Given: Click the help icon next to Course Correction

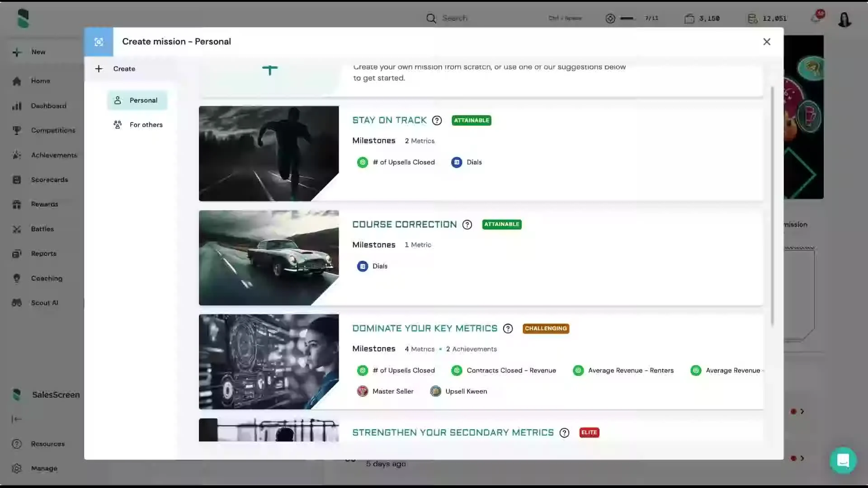Looking at the screenshot, I should [467, 225].
